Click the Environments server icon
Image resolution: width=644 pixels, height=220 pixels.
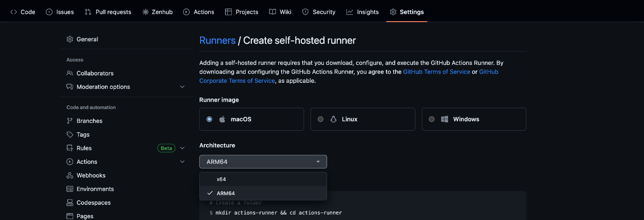pos(70,189)
